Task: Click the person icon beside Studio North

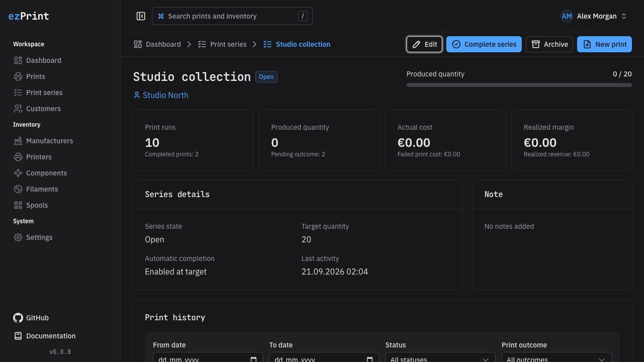Action: [x=136, y=95]
